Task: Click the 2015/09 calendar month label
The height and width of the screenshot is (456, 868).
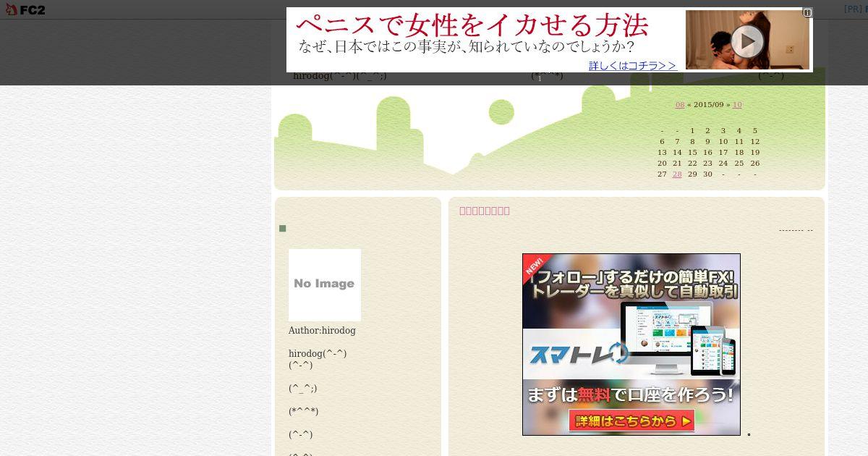Action: pyautogui.click(x=708, y=105)
